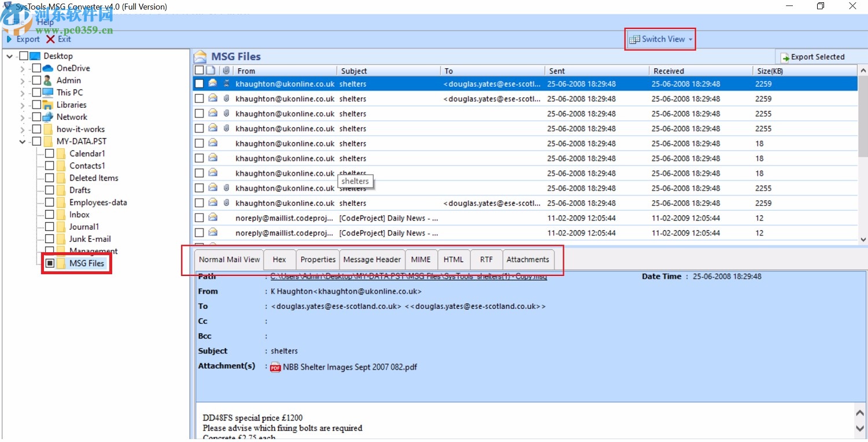Collapse the MY-DATA.PST tree node
868x442 pixels.
click(22, 141)
